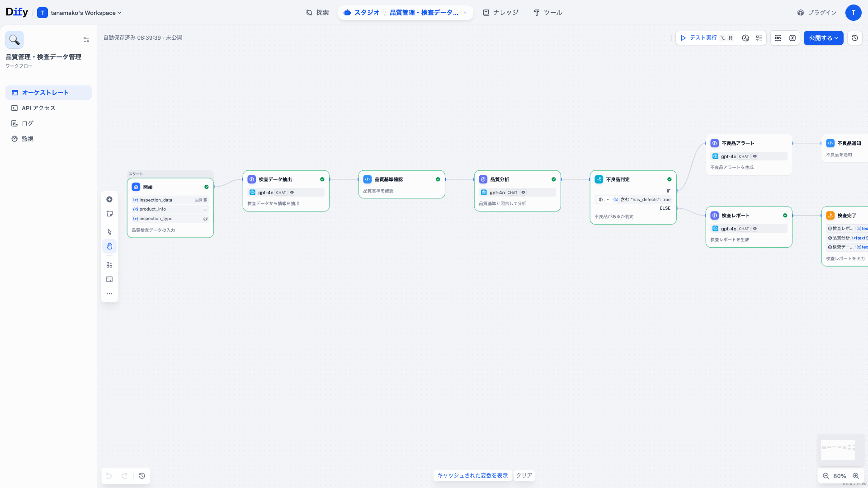Viewport: 868px width, 488px height.
Task: Click the add block plus icon
Action: point(109,199)
